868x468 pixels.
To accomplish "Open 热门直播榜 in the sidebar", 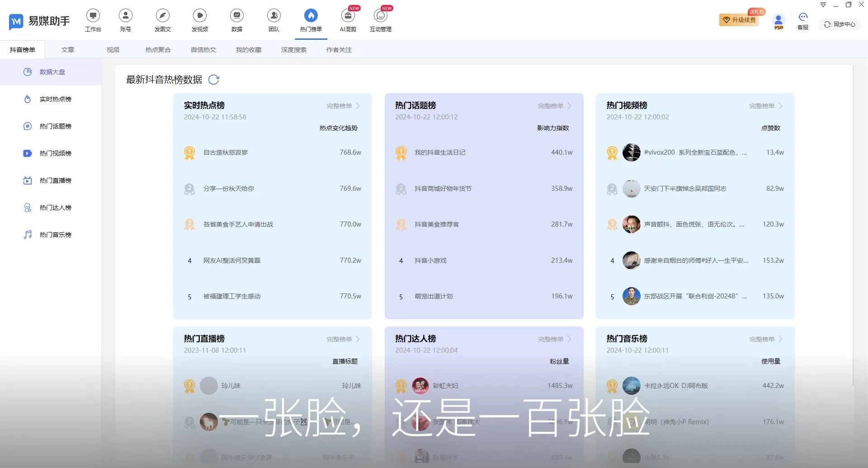I will pyautogui.click(x=51, y=180).
